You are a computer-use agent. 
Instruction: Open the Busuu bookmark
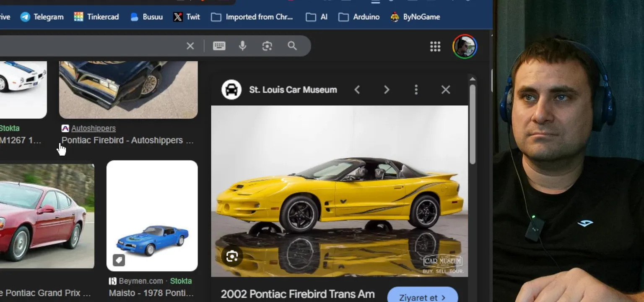[146, 17]
